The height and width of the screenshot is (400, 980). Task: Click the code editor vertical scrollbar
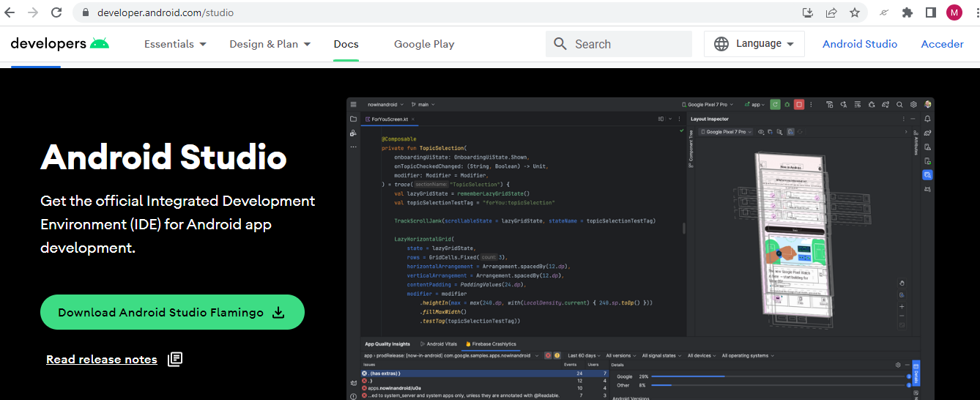tap(684, 228)
